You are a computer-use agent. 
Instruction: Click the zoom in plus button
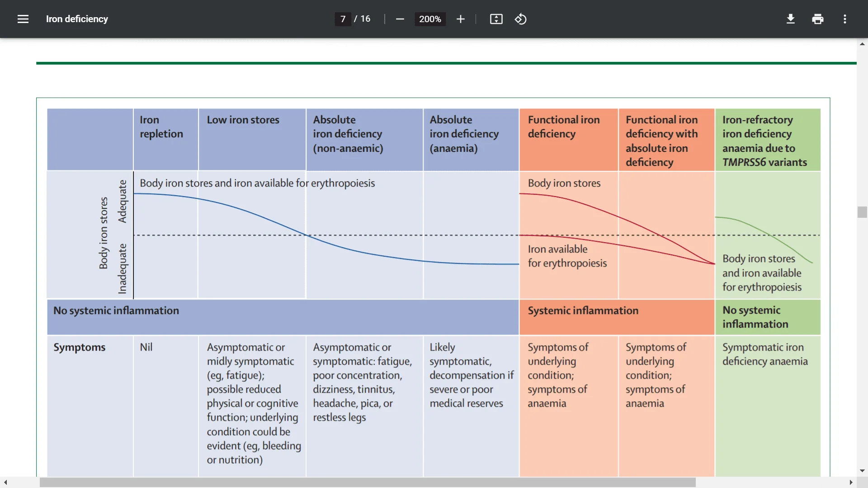click(460, 19)
